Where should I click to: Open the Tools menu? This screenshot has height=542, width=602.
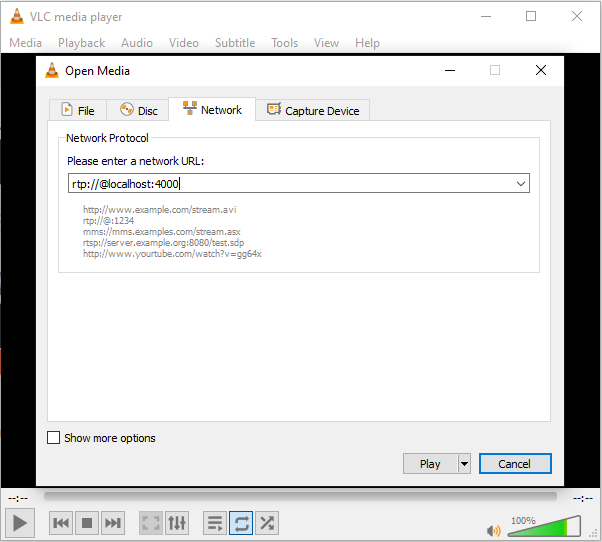[284, 43]
